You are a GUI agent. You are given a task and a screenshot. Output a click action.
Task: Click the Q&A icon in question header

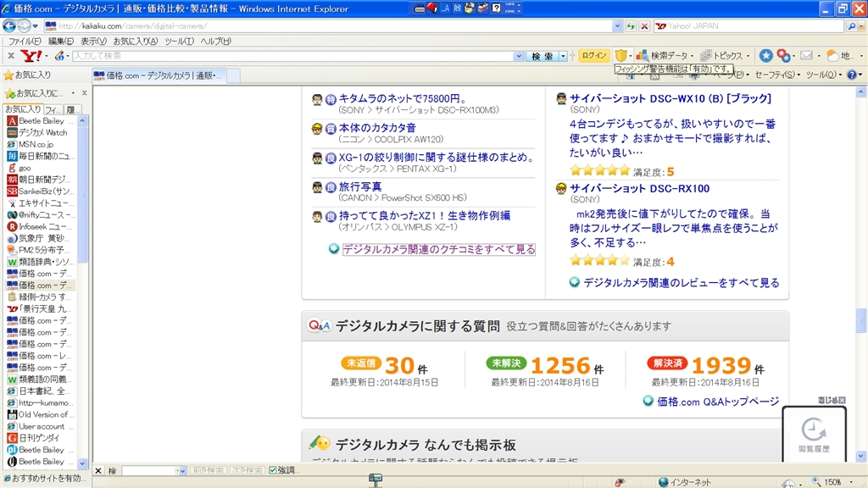tap(319, 326)
